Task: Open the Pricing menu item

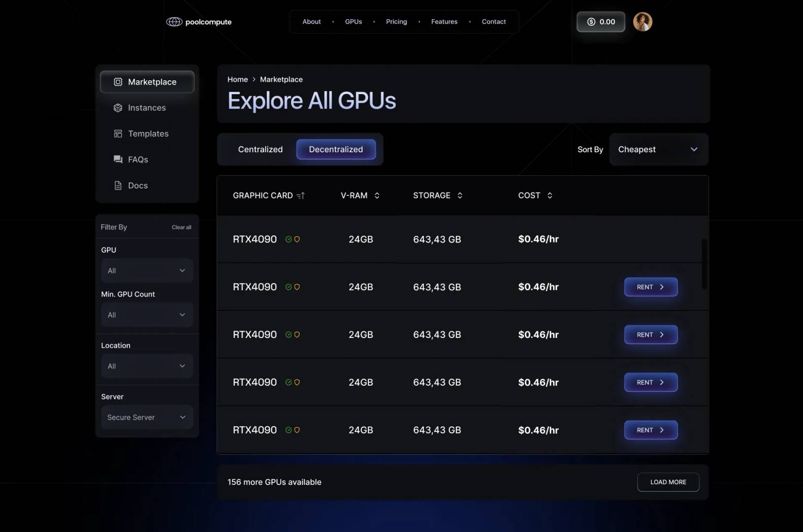Action: click(x=397, y=22)
